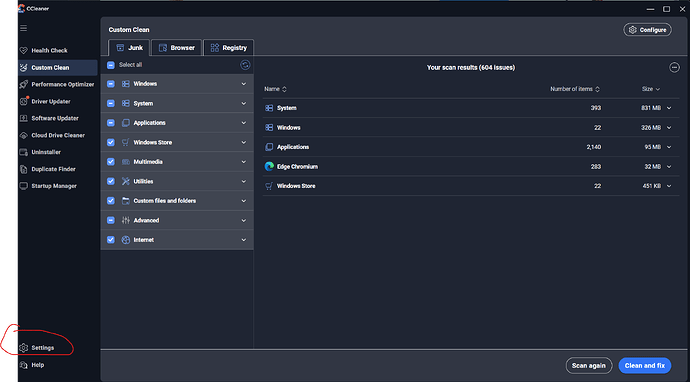The height and width of the screenshot is (382, 690).
Task: Expand the Multimedia category chevron
Action: tap(244, 162)
